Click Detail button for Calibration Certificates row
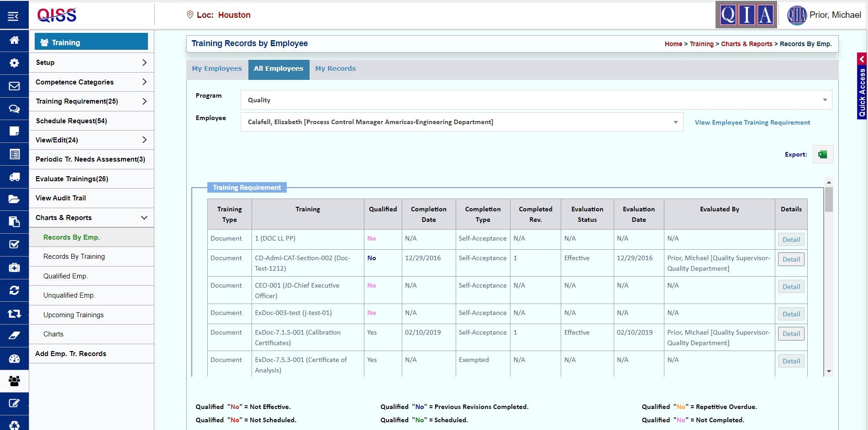This screenshot has height=430, width=868. click(791, 334)
